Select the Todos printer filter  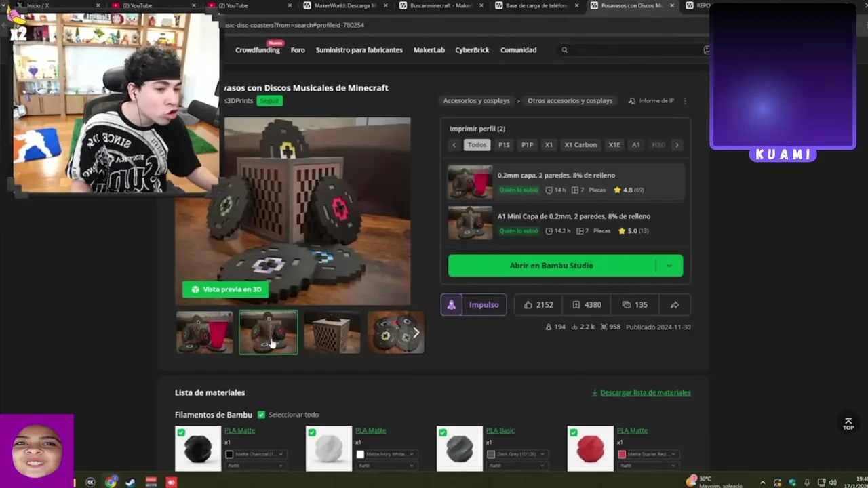pos(477,145)
